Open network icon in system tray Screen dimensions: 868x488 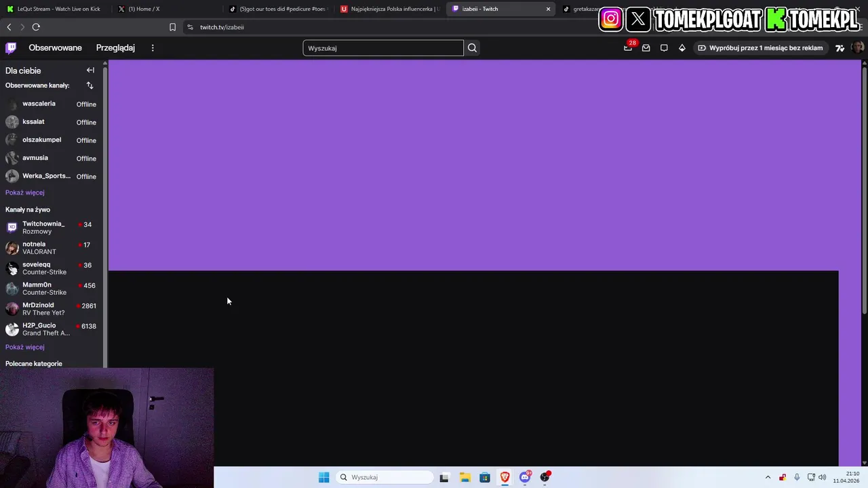(x=811, y=477)
